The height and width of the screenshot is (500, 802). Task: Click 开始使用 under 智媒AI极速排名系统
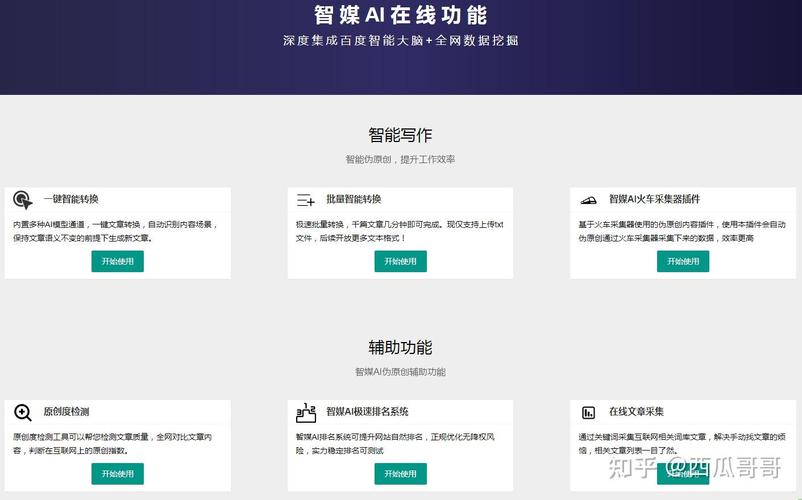(400, 474)
